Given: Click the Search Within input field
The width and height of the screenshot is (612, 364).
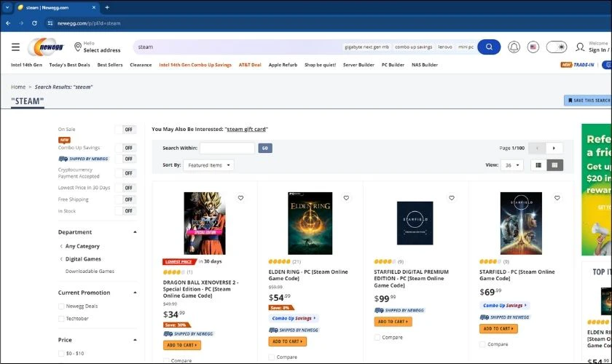Looking at the screenshot, I should pyautogui.click(x=227, y=149).
